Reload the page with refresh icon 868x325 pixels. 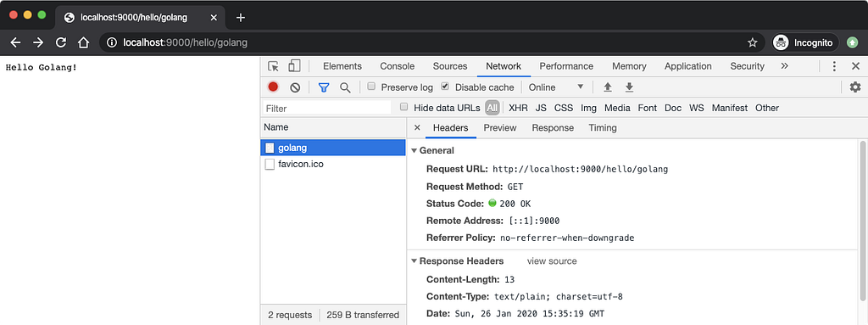pyautogui.click(x=61, y=42)
